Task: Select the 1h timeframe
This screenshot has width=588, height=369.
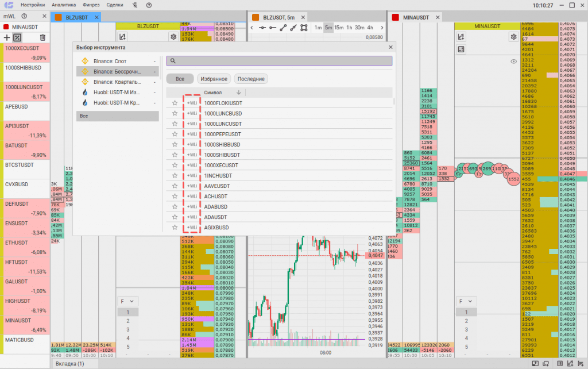Action: 349,28
